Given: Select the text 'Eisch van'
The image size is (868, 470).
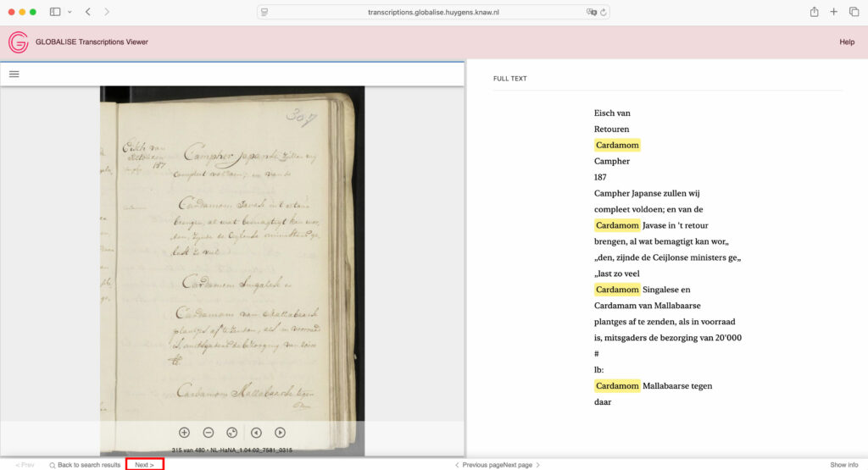Looking at the screenshot, I should [612, 113].
